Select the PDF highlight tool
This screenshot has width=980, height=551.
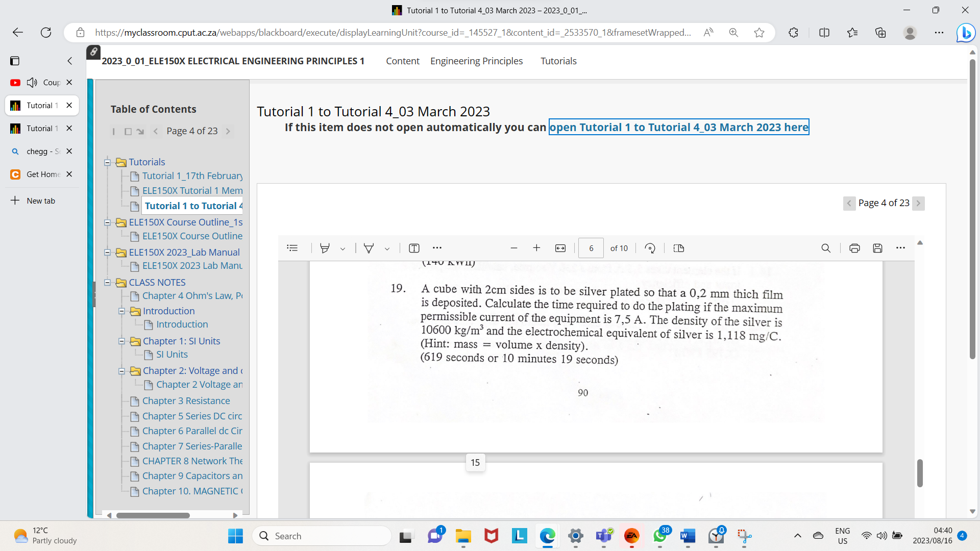pos(325,248)
